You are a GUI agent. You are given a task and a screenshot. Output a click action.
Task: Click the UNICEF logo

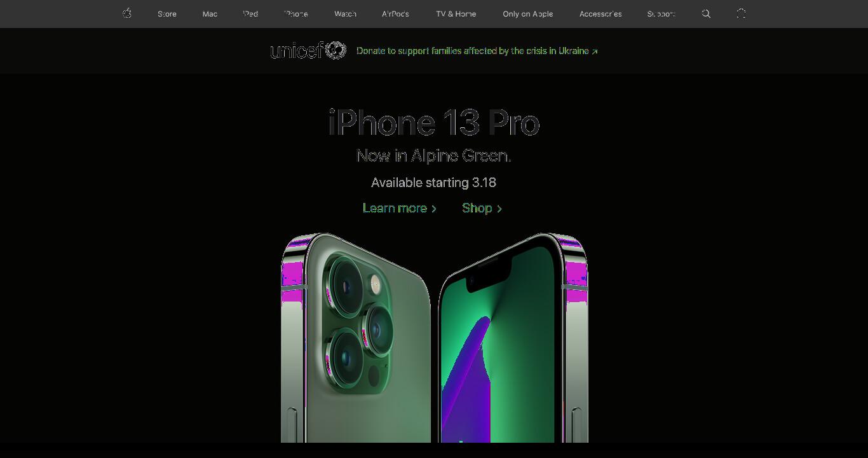pyautogui.click(x=308, y=50)
